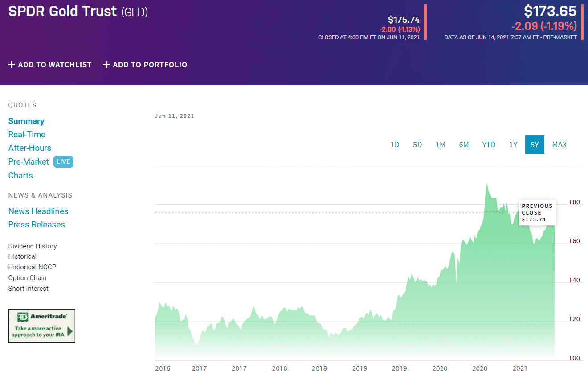Image resolution: width=588 pixels, height=380 pixels.
Task: Open the Pre-Market quotes link
Action: (29, 162)
